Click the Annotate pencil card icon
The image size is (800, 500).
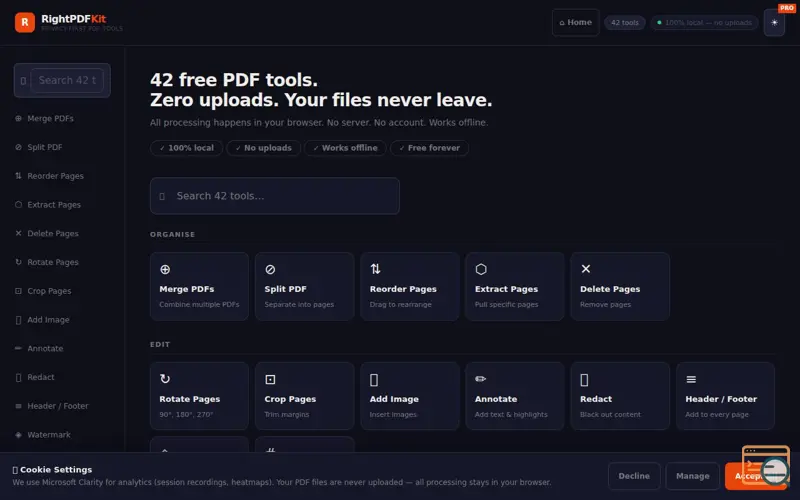tap(481, 379)
